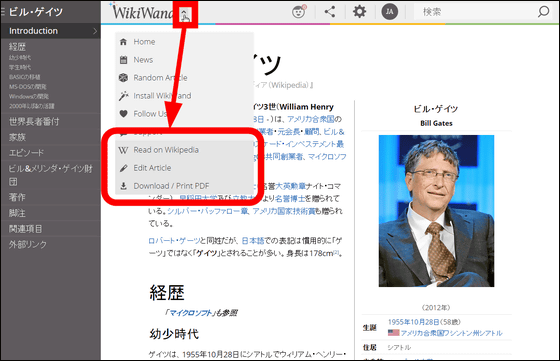Jump to 家族 section in sidebar

(17, 137)
